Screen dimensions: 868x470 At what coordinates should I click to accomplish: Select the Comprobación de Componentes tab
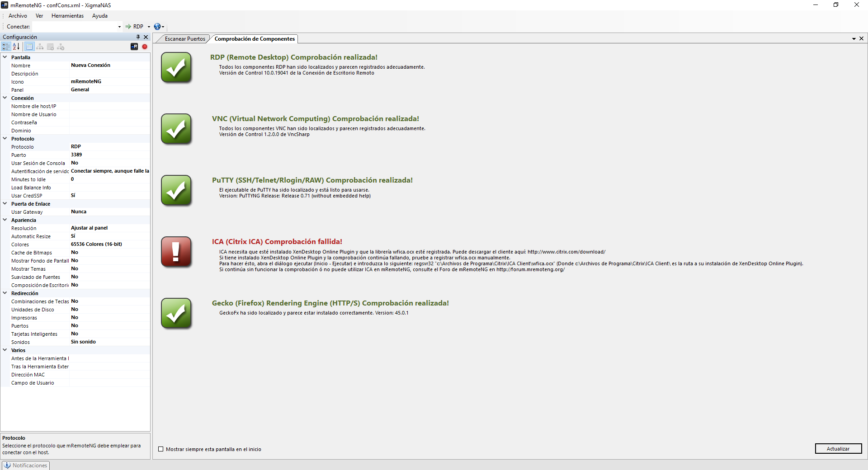pos(255,39)
